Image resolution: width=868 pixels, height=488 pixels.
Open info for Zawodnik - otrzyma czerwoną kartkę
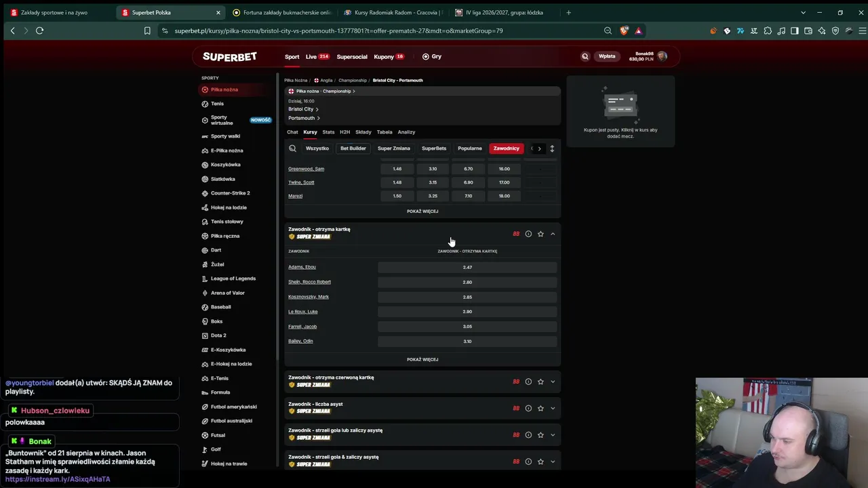pyautogui.click(x=528, y=382)
